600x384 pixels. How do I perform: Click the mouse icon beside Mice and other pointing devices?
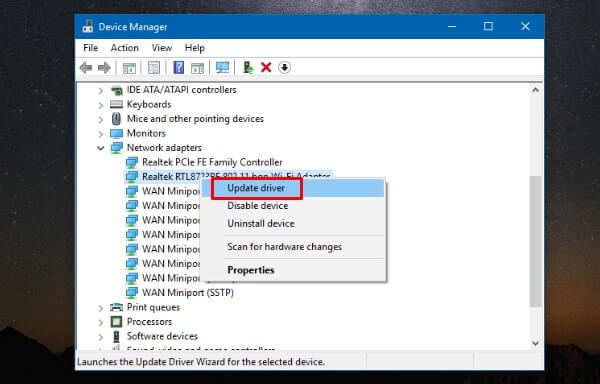click(x=116, y=119)
